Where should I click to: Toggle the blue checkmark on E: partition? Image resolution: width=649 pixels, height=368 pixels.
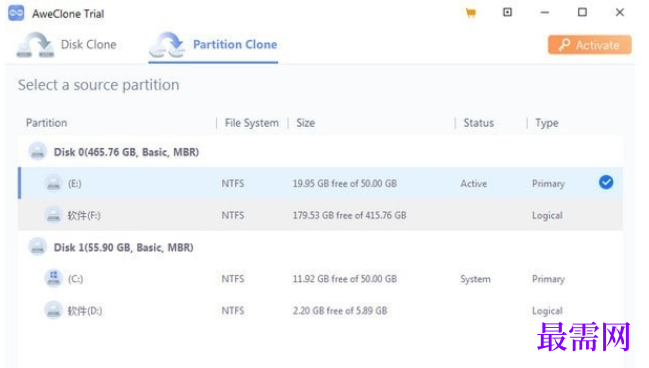coord(606,182)
